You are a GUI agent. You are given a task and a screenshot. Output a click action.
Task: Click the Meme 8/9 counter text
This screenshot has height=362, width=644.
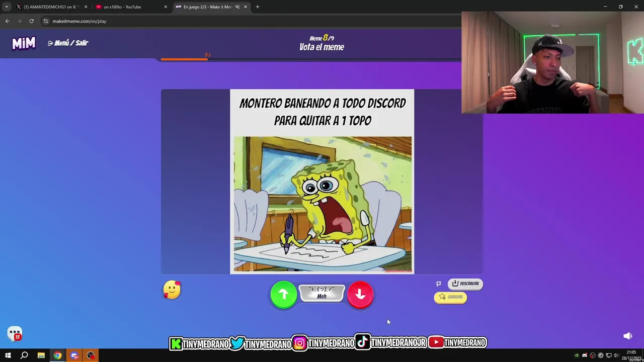(321, 38)
